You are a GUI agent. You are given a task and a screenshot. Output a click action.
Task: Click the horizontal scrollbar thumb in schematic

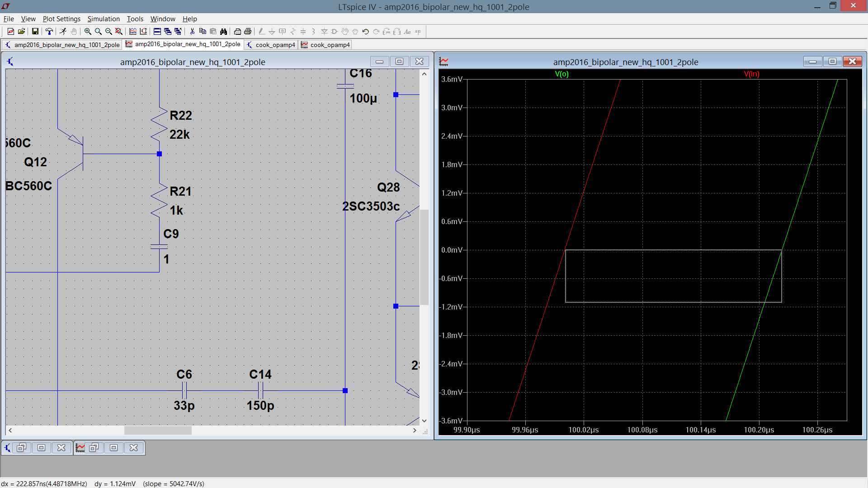point(158,431)
